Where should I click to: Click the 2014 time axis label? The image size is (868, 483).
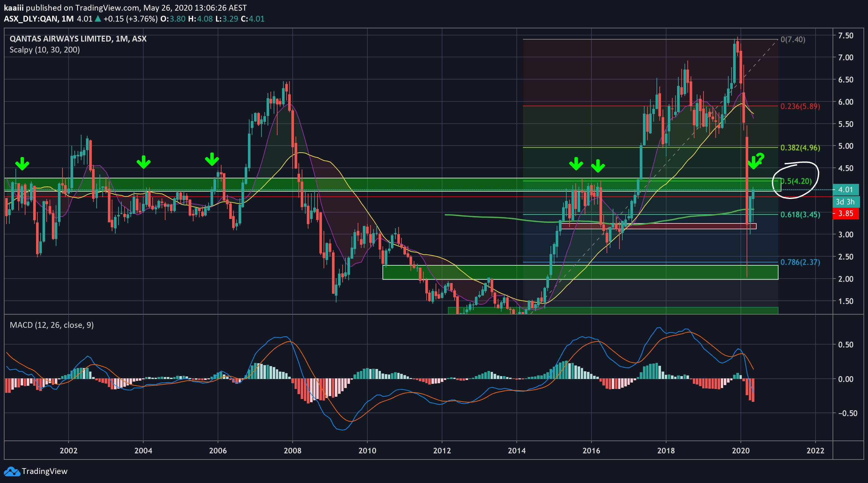point(516,451)
